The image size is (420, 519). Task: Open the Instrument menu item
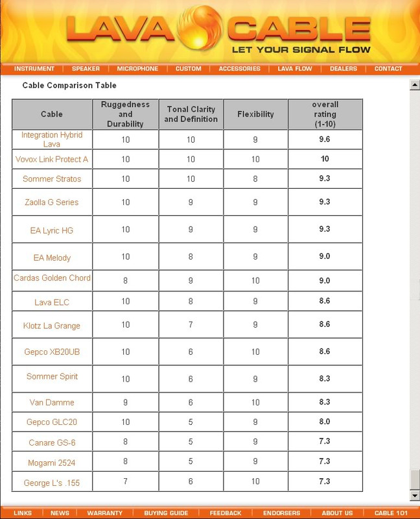point(34,69)
